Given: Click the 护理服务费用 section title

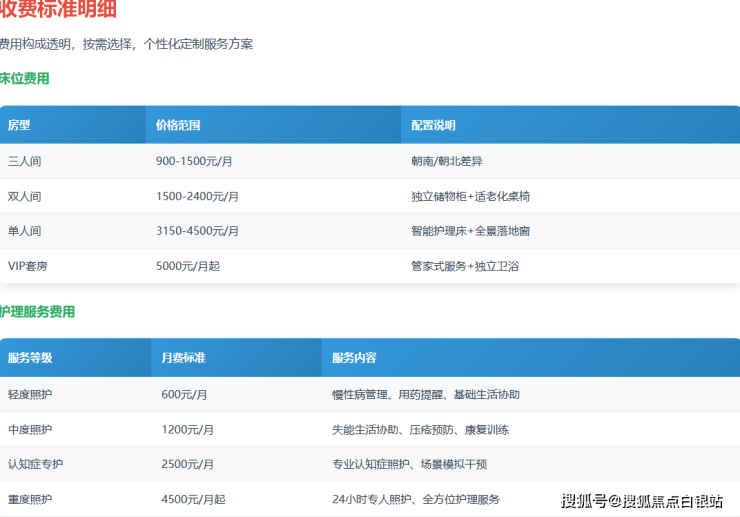Looking at the screenshot, I should pyautogui.click(x=38, y=312).
